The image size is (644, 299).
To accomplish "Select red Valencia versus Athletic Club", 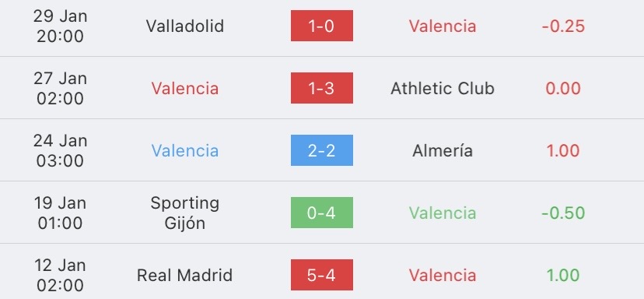I will [x=185, y=89].
